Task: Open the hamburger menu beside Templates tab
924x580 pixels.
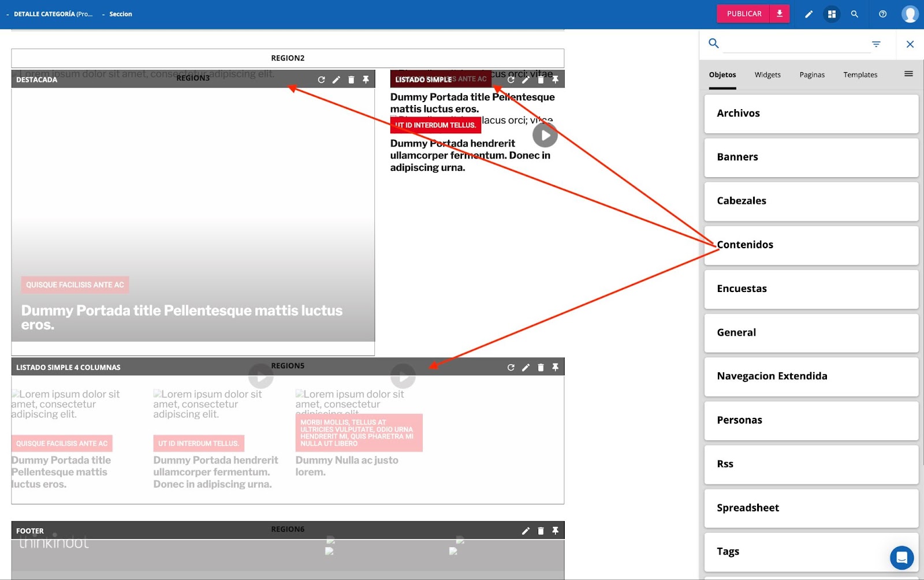Action: [x=908, y=74]
